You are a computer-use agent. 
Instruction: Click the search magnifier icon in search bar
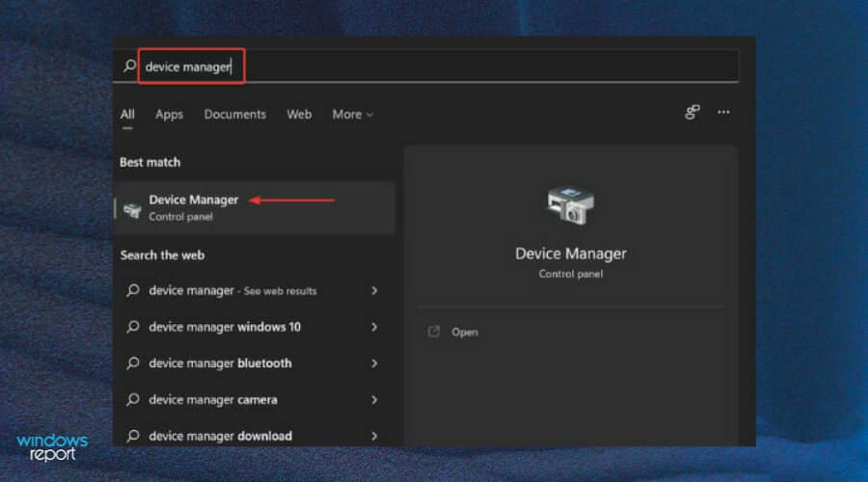pos(129,67)
